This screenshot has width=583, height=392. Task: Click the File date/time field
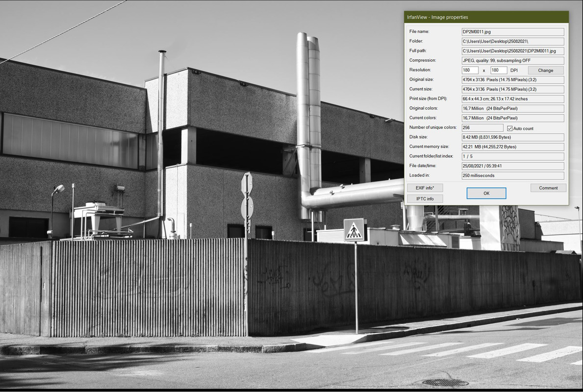pos(513,166)
